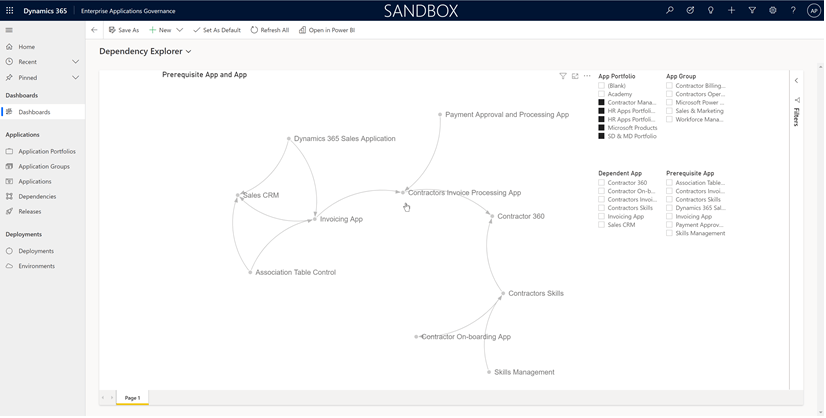Open Dashboards in sidebar
Image resolution: width=826 pixels, height=418 pixels.
tap(42, 112)
